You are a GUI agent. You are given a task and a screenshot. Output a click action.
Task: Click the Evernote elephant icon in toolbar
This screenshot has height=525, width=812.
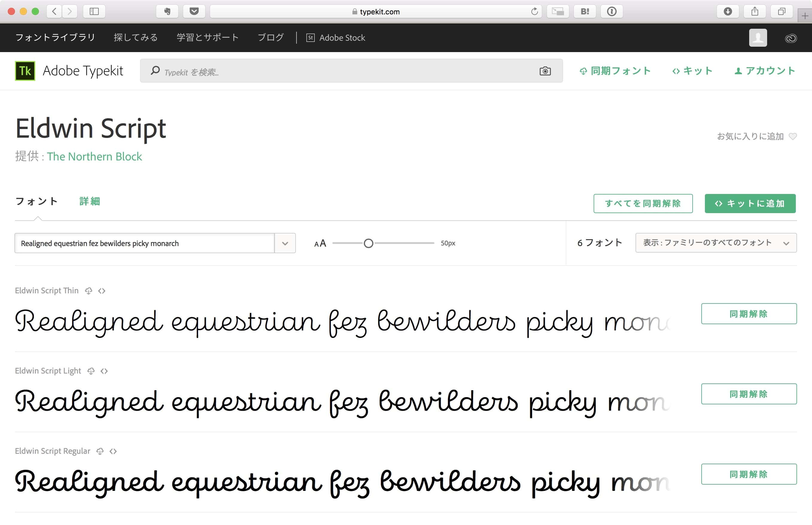tap(167, 12)
